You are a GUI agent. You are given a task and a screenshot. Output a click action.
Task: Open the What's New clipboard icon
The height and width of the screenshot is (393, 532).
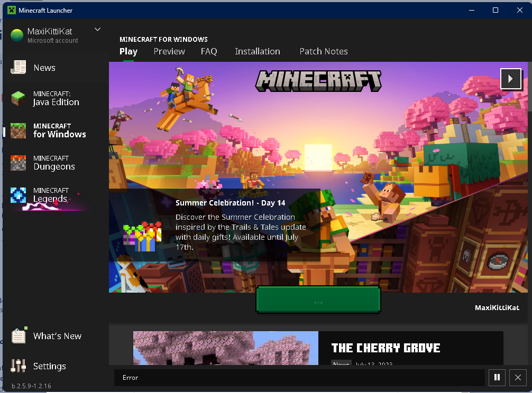tap(18, 336)
